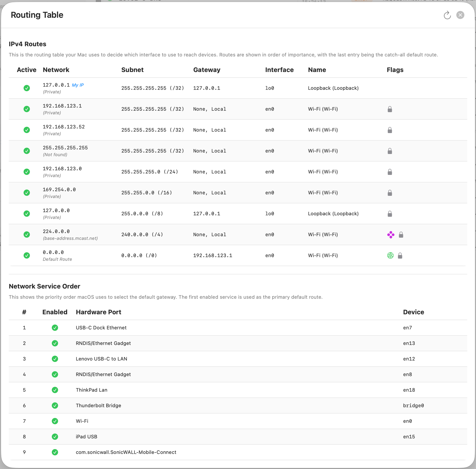Click the Network column header
The height and width of the screenshot is (469, 476).
(x=56, y=70)
